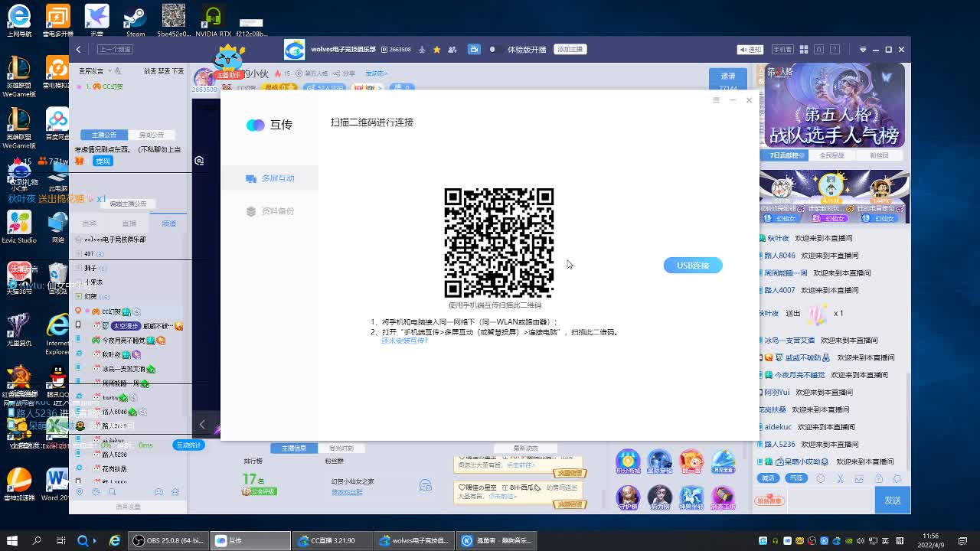
Task: Open the 酷狗音乐 taskbar item
Action: 498,540
